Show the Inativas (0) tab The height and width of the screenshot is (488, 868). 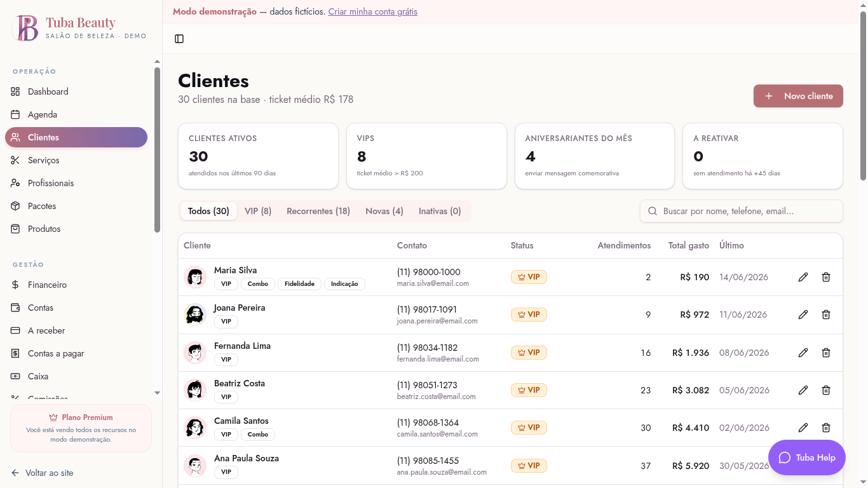[x=440, y=211]
